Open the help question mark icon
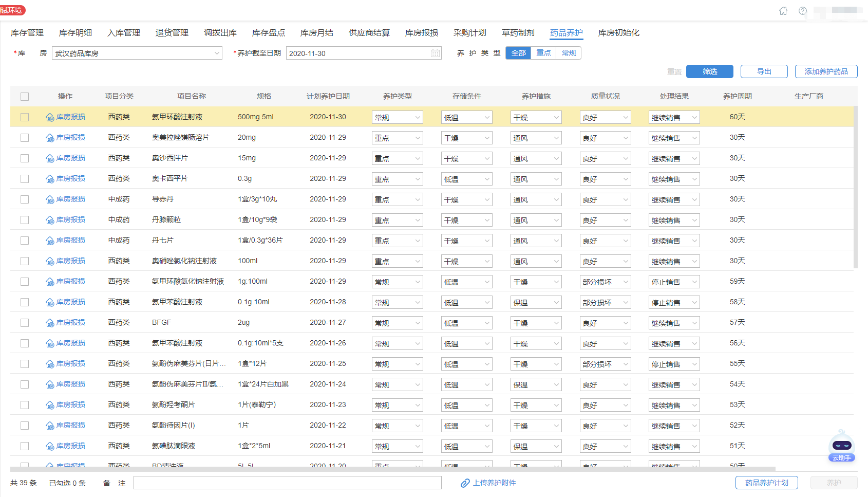This screenshot has width=868, height=497. coord(803,11)
